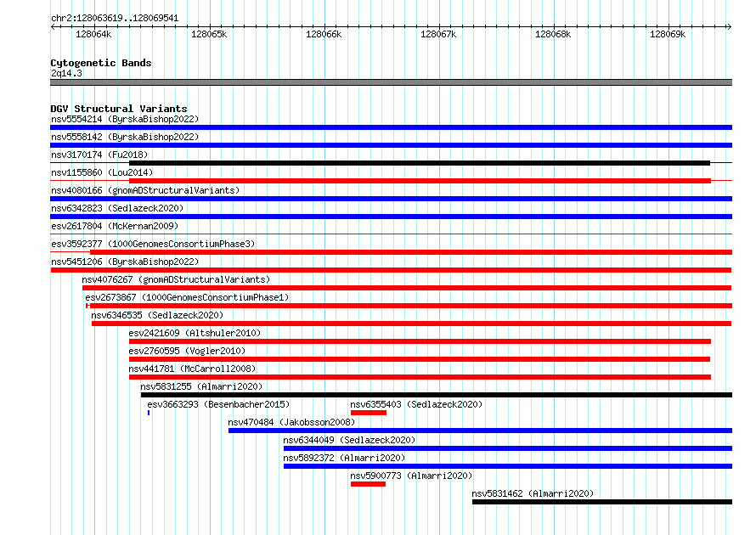The height and width of the screenshot is (535, 756).
Task: Click red bar under esv2760595
Action: click(420, 359)
